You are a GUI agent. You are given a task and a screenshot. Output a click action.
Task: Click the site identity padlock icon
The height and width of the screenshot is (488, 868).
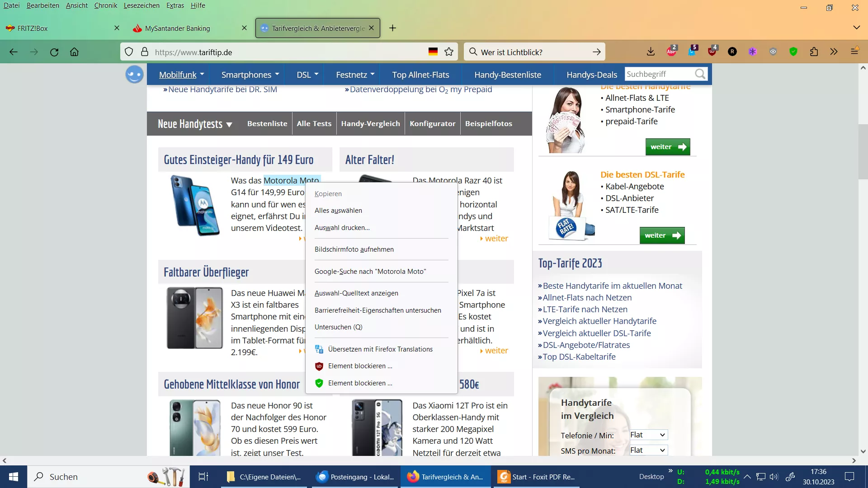145,52
